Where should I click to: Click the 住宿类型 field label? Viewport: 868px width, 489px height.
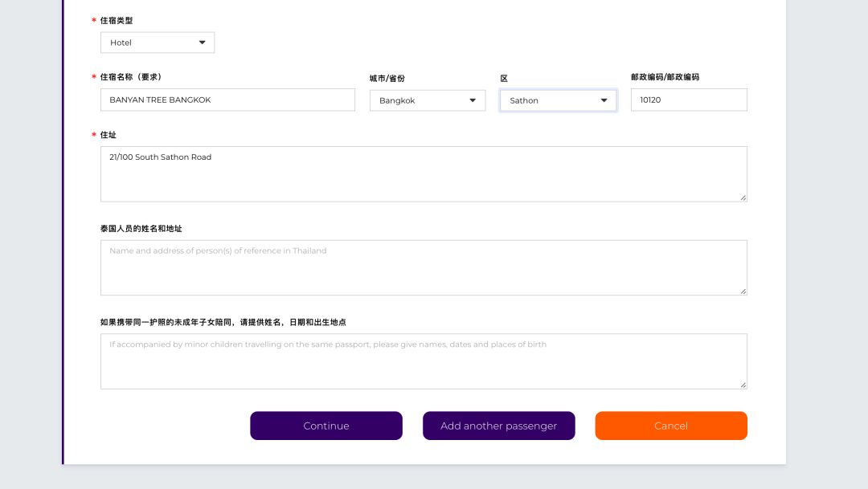[x=117, y=20]
